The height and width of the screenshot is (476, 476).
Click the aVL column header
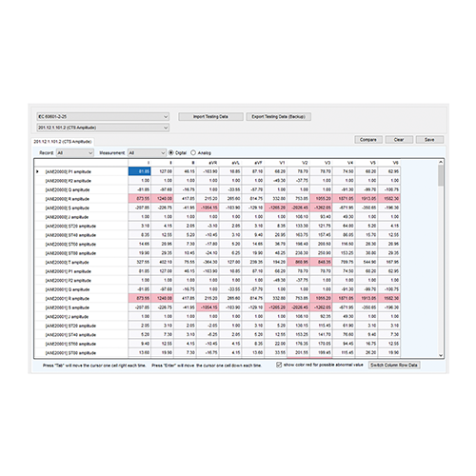[x=230, y=163]
